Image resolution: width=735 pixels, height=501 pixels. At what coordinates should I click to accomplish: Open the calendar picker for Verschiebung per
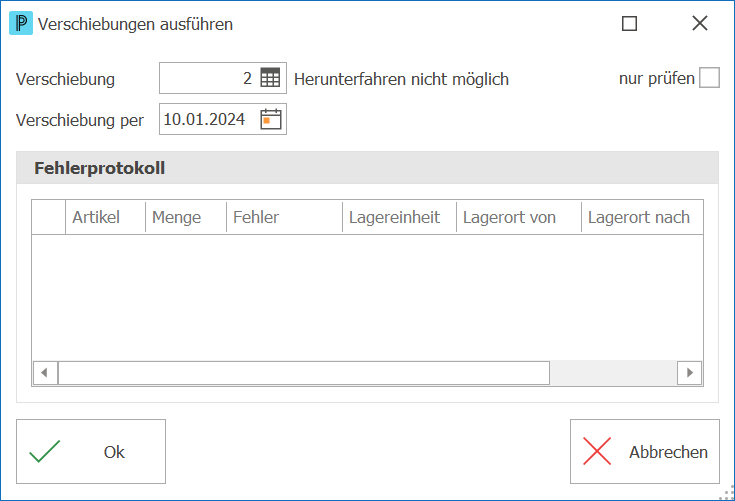point(270,119)
